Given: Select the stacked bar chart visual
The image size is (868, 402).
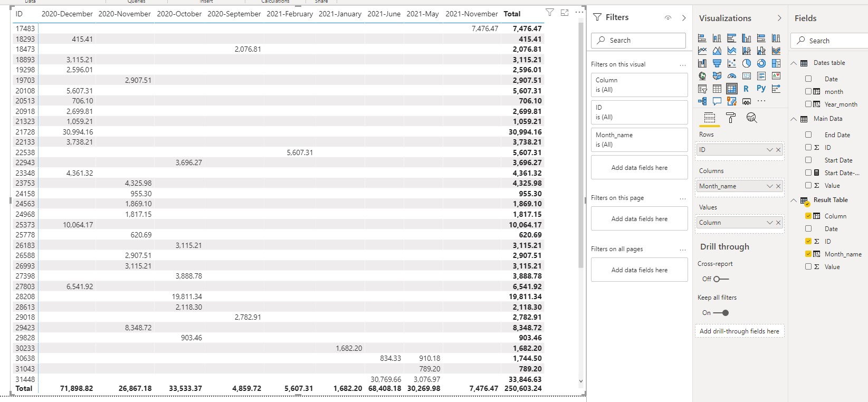Looking at the screenshot, I should (702, 38).
